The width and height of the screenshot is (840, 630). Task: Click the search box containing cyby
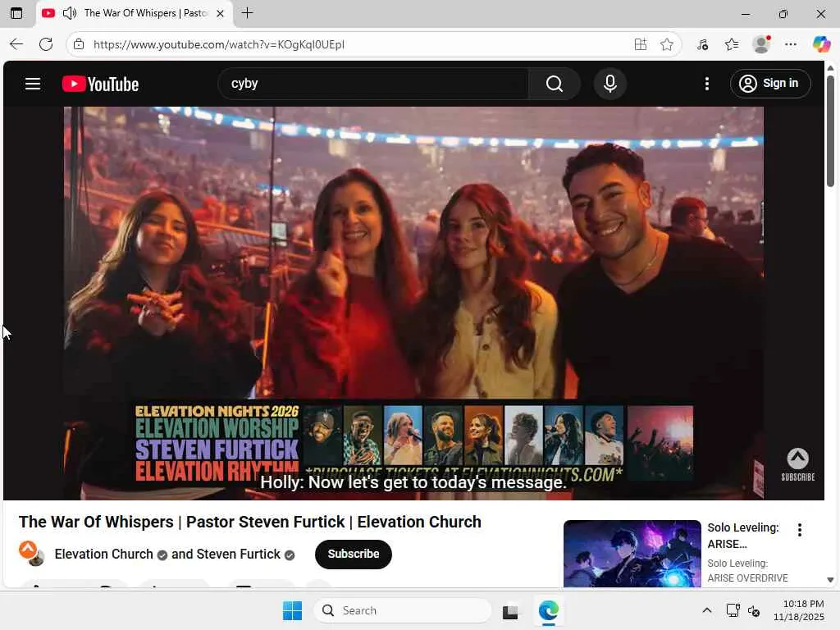point(373,84)
